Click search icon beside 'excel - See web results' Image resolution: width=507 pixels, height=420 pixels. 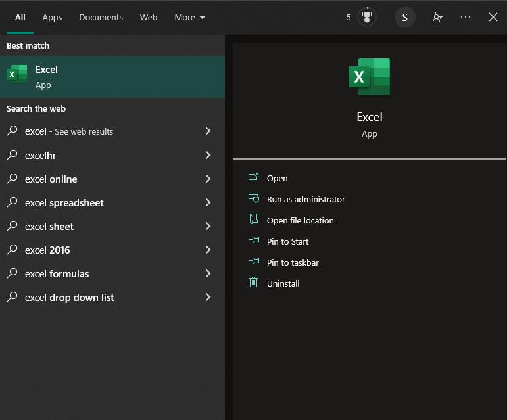(x=12, y=131)
